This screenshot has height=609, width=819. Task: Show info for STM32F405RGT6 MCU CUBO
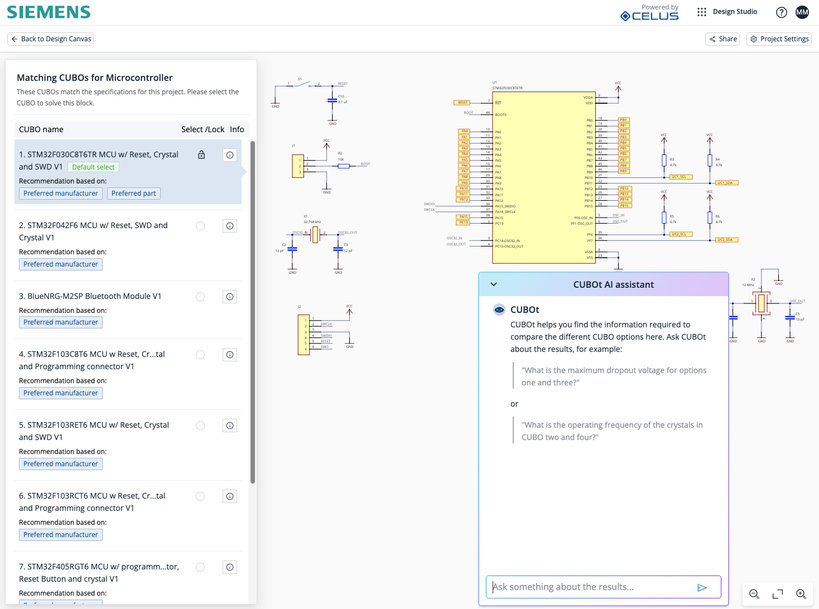[229, 567]
